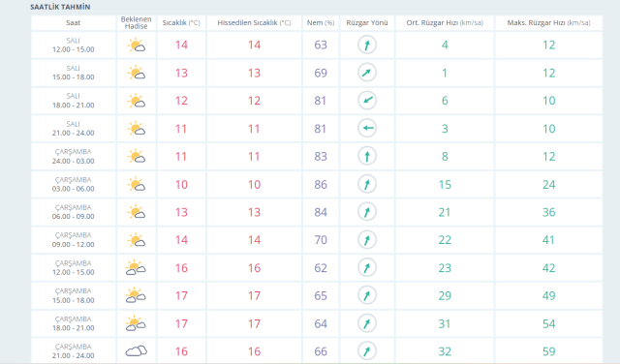Click the ÇARŞAMBA 12.00 - 15.00 time cell
The image size is (620, 364).
click(x=74, y=268)
